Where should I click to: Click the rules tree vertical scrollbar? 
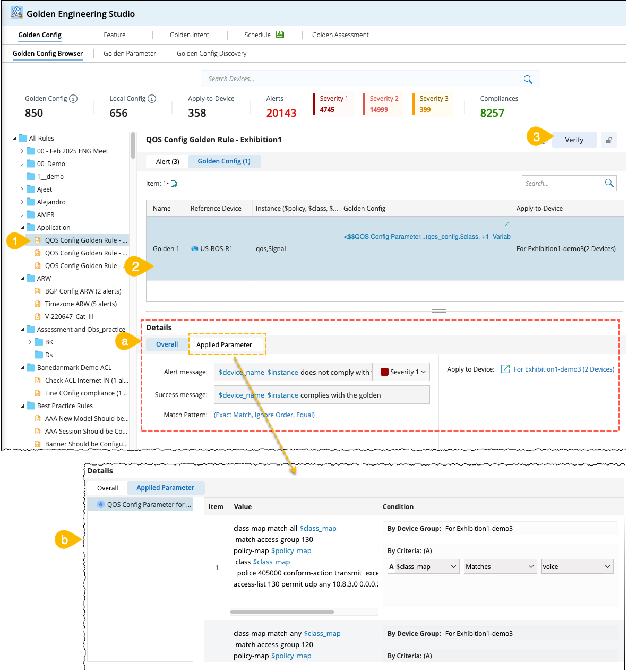[x=133, y=145]
